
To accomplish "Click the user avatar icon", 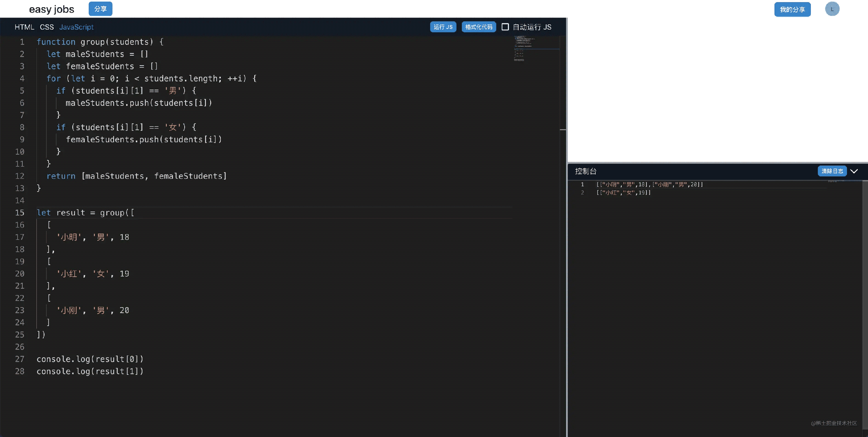I will pos(832,9).
